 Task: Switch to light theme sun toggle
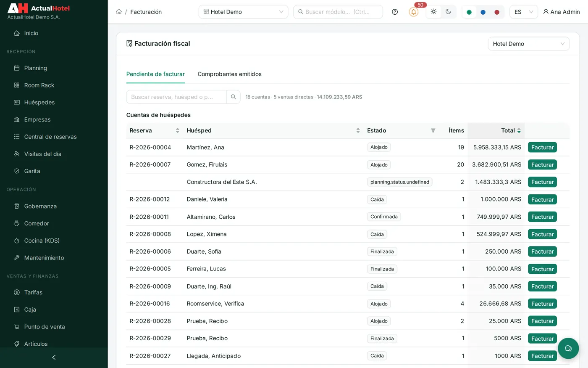point(433,12)
